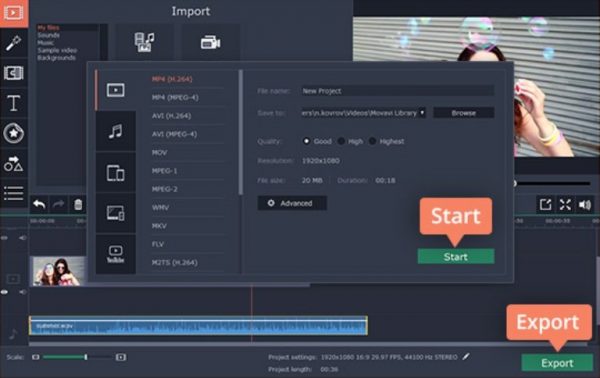Redo the last action
Image resolution: width=600 pixels, height=378 pixels.
point(59,205)
